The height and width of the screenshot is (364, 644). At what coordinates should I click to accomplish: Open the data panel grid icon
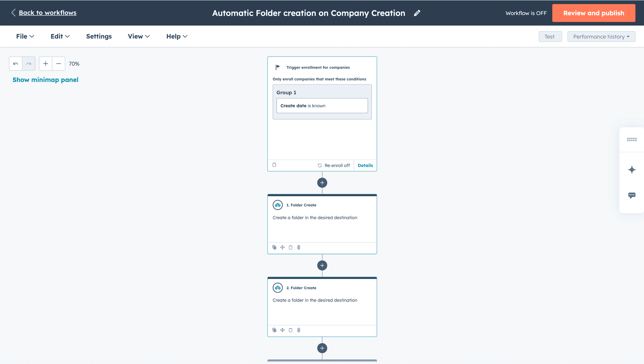point(632,140)
